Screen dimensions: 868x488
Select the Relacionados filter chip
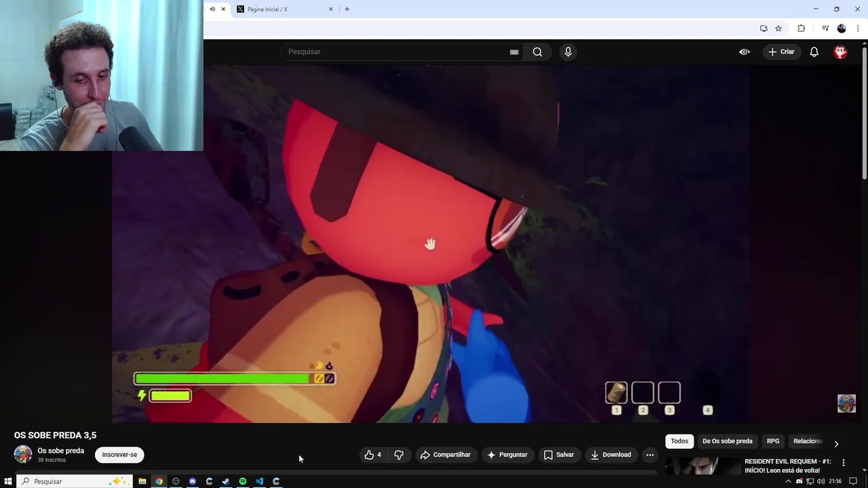tap(807, 441)
